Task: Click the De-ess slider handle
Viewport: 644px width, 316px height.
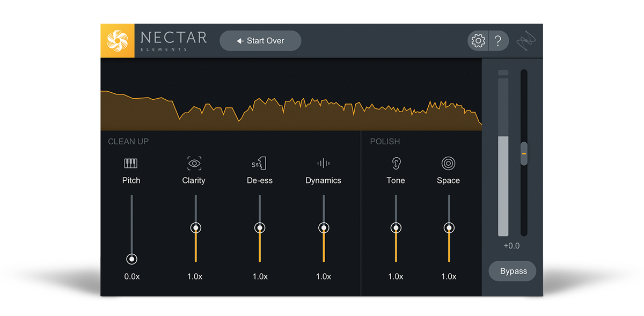Action: pos(260,228)
